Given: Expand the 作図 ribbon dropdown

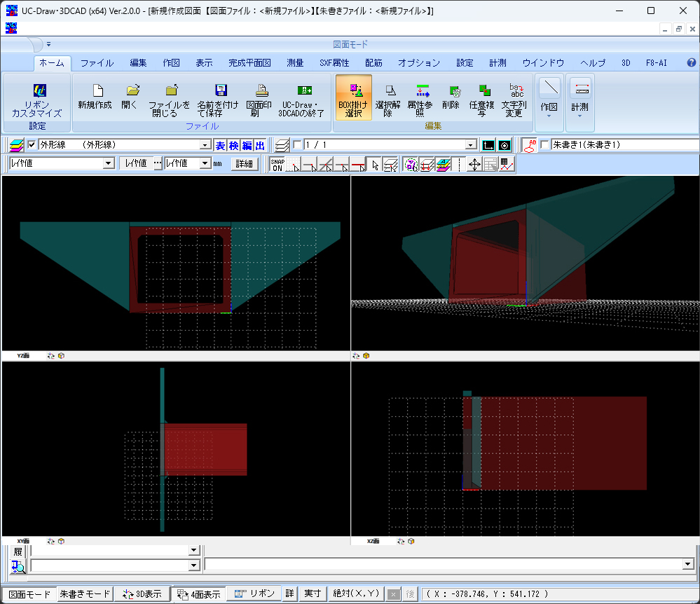Looking at the screenshot, I should (549, 104).
